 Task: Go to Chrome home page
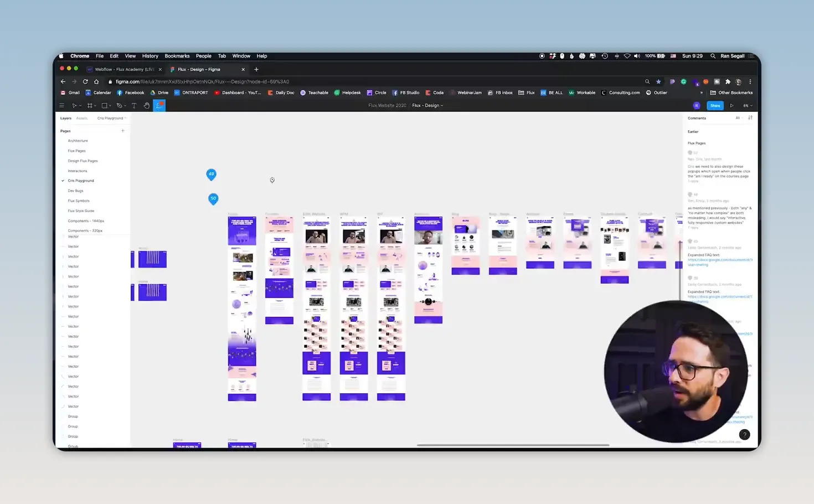[96, 81]
